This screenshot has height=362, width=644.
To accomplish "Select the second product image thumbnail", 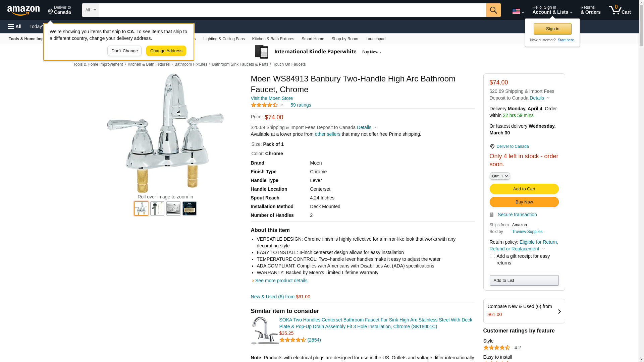I will point(157,208).
